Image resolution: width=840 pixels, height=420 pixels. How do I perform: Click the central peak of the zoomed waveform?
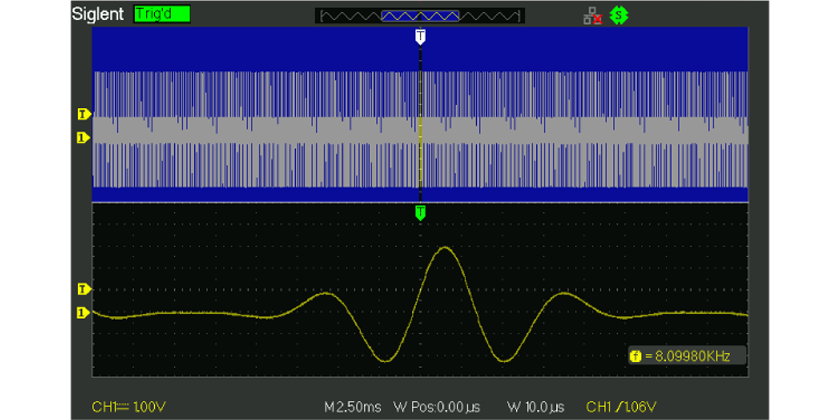pos(444,249)
